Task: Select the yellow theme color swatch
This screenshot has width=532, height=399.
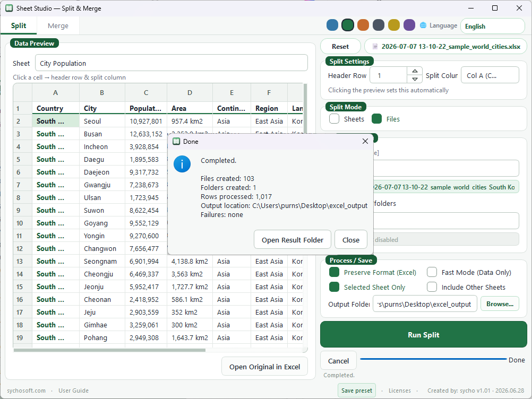Action: click(393, 25)
